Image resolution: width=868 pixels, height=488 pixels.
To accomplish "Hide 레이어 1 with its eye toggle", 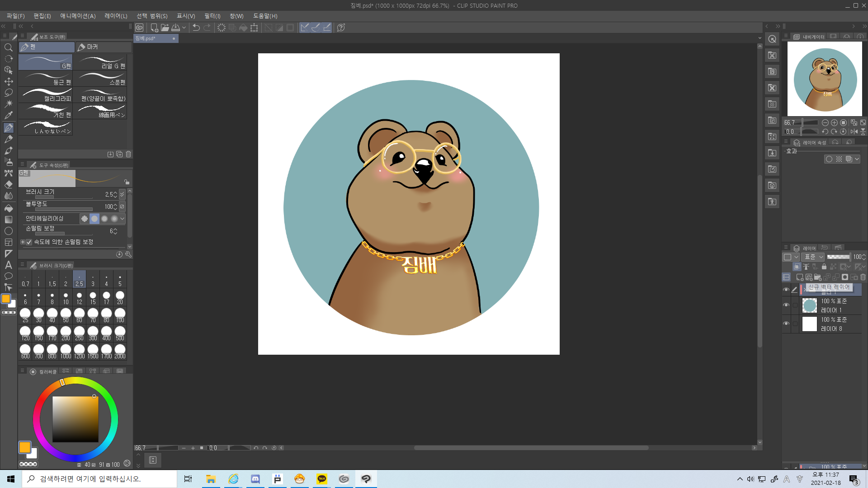I will click(786, 305).
